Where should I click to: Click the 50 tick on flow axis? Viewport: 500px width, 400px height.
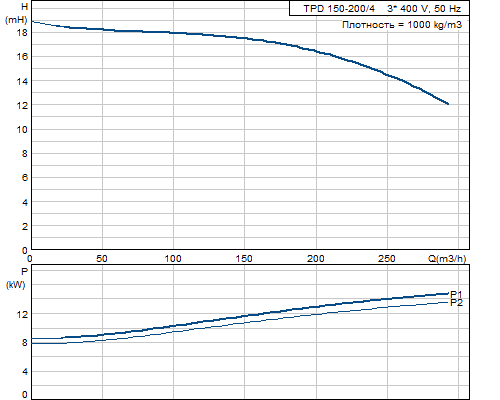102,258
